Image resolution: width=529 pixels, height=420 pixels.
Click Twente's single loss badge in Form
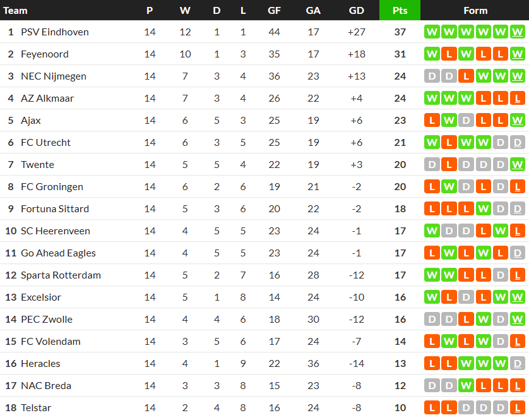pyautogui.click(x=449, y=165)
